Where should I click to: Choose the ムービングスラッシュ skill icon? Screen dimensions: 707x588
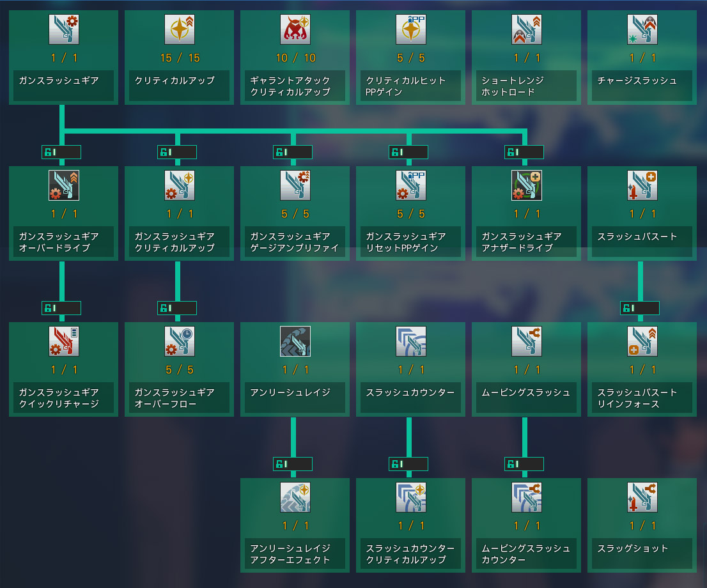527,341
